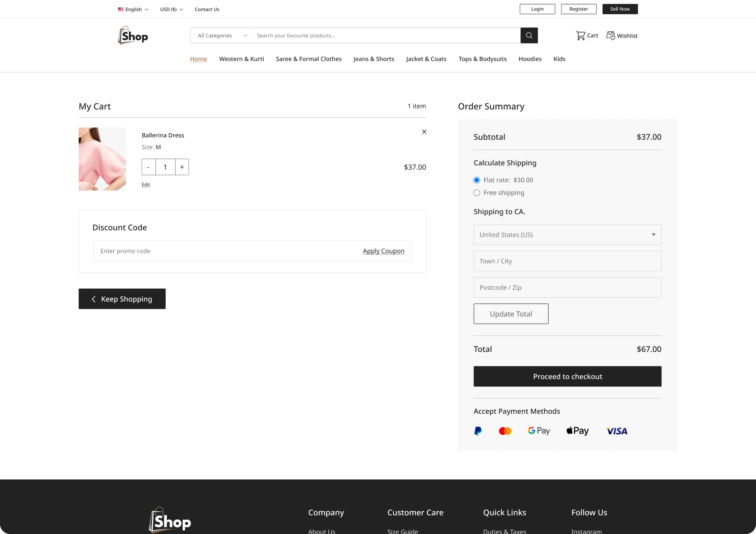Image resolution: width=756 pixels, height=534 pixels.
Task: Open the Wishlist heart icon
Action: [x=611, y=36]
